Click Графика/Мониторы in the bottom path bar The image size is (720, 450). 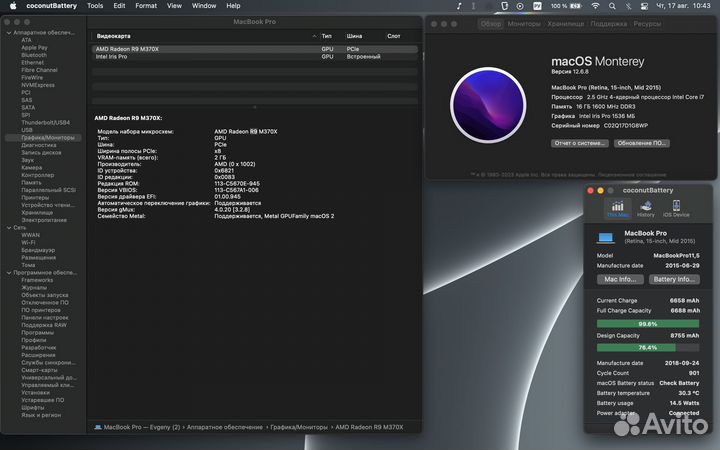(x=299, y=427)
